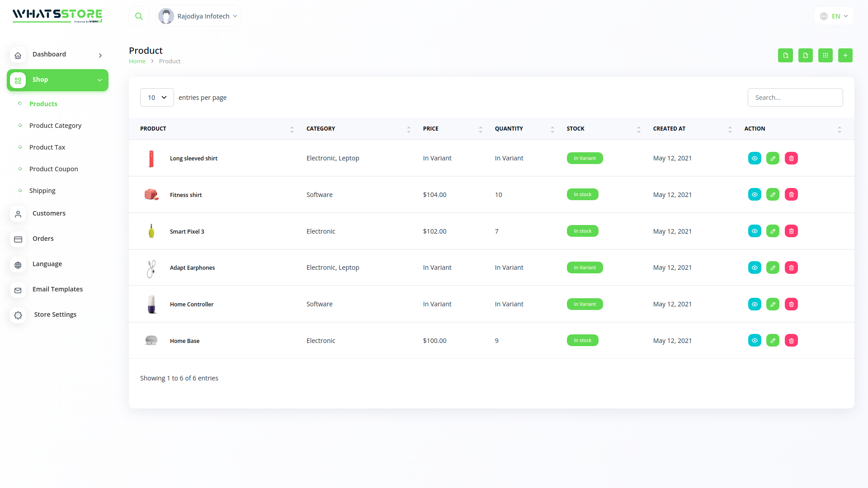This screenshot has height=488, width=868.
Task: Edit Home Base with pencil icon
Action: (773, 341)
